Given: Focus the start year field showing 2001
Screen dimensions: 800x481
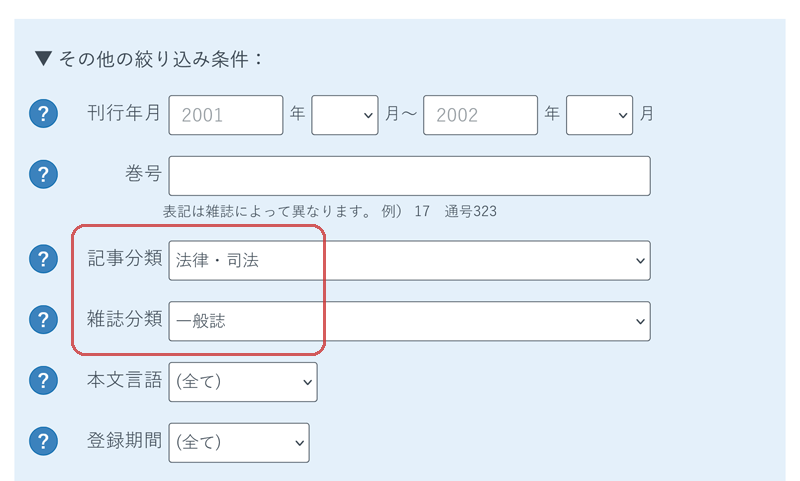Looking at the screenshot, I should [226, 115].
